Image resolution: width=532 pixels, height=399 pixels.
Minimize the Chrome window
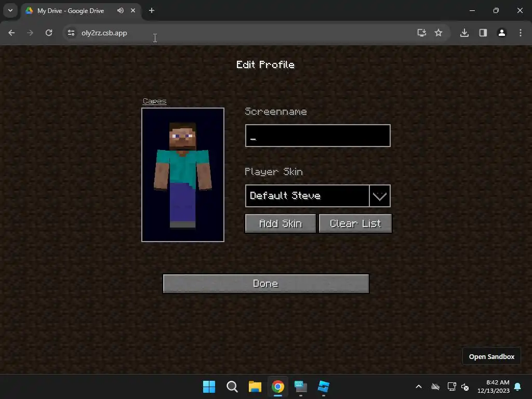[472, 10]
